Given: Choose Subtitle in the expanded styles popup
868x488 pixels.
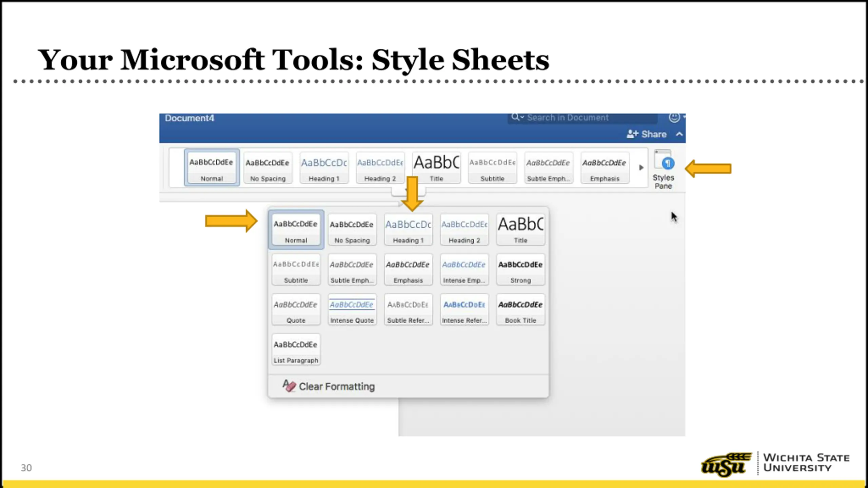Looking at the screenshot, I should (x=296, y=269).
